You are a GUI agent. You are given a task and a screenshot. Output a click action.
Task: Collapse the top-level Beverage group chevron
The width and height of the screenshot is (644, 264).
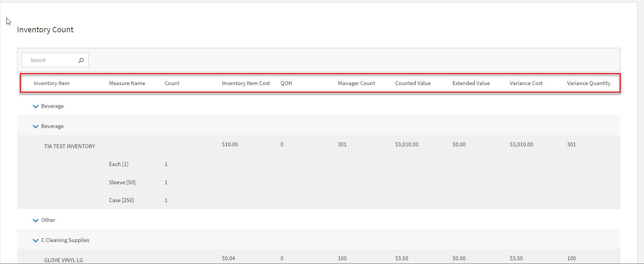pos(35,106)
